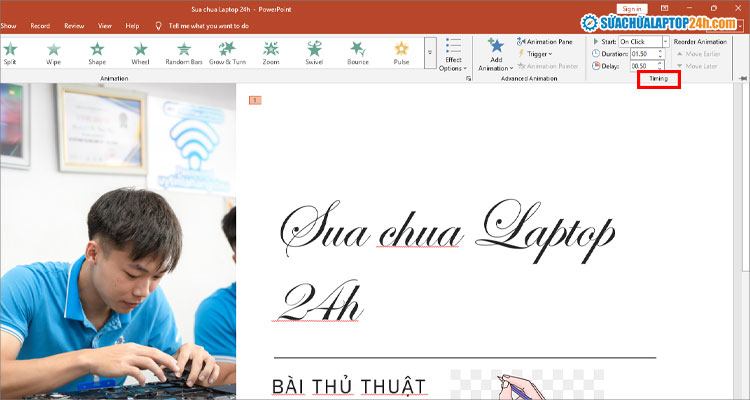Click Move Earlier in Reorder Animation
The image size is (750, 400).
click(x=696, y=54)
